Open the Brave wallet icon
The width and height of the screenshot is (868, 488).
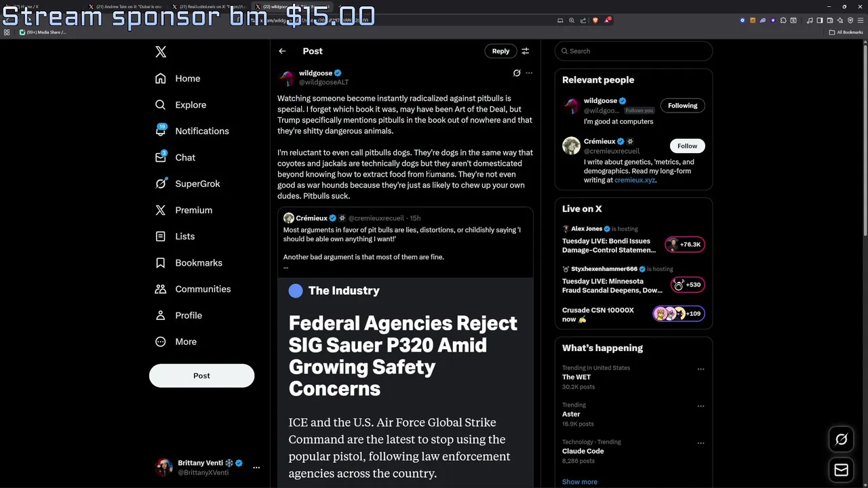coord(830,20)
